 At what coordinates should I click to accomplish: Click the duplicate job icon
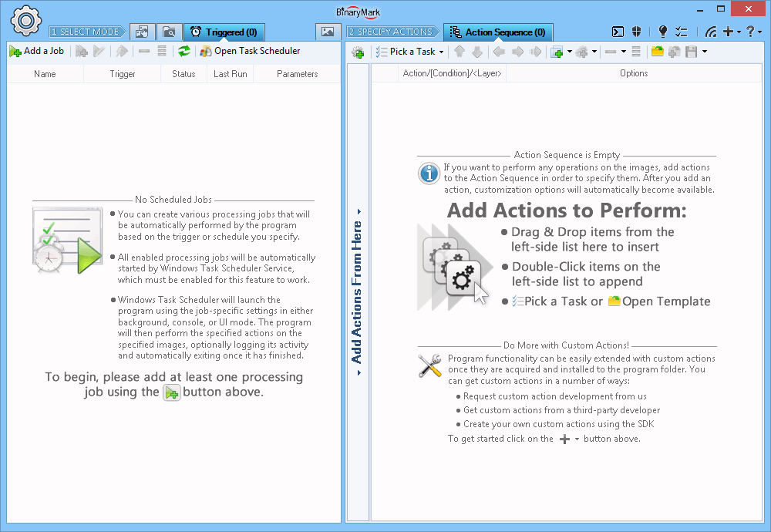click(x=82, y=51)
